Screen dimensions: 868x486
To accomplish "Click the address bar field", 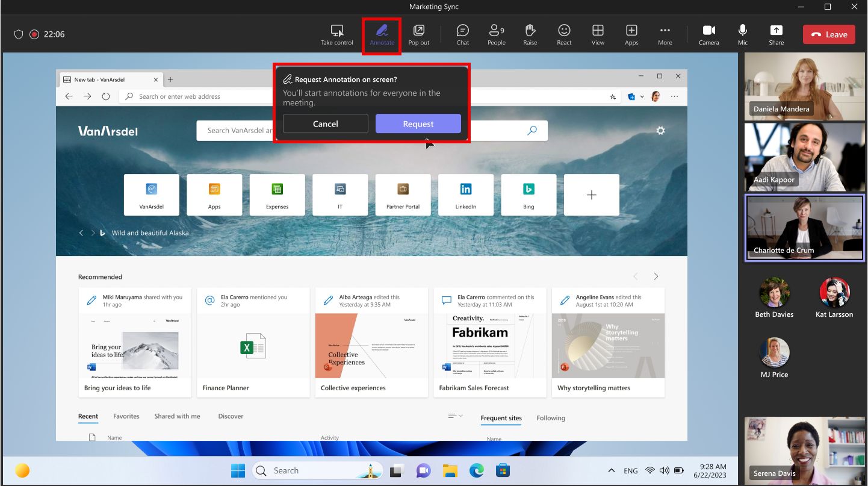I will point(370,96).
